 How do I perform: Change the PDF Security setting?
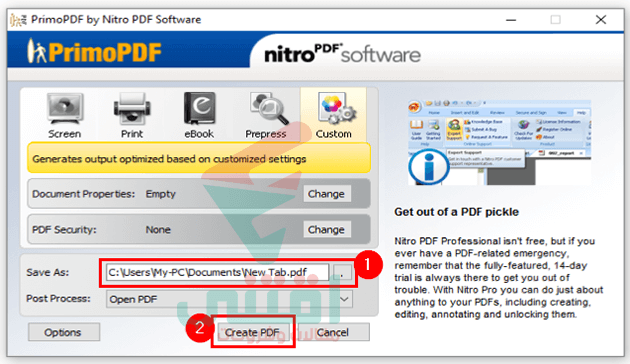(x=327, y=229)
